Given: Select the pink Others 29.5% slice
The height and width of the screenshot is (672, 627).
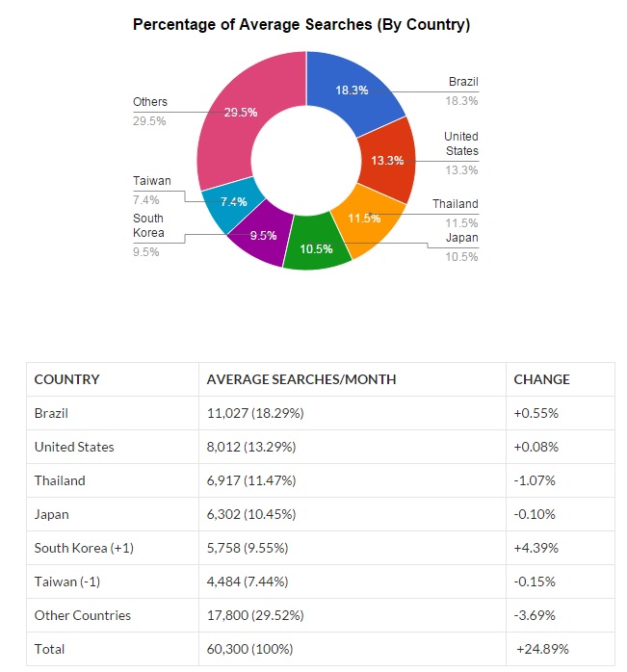Looking at the screenshot, I should (240, 113).
